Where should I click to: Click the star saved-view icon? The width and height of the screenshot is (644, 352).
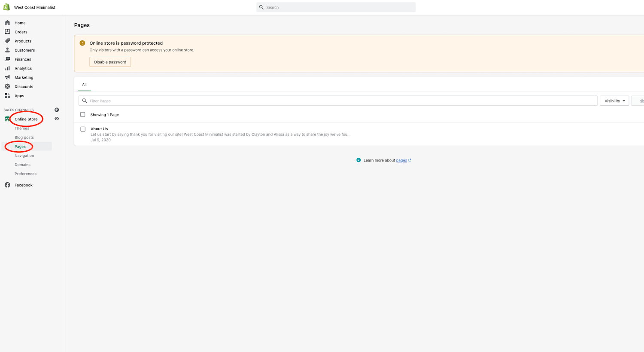[x=641, y=101]
